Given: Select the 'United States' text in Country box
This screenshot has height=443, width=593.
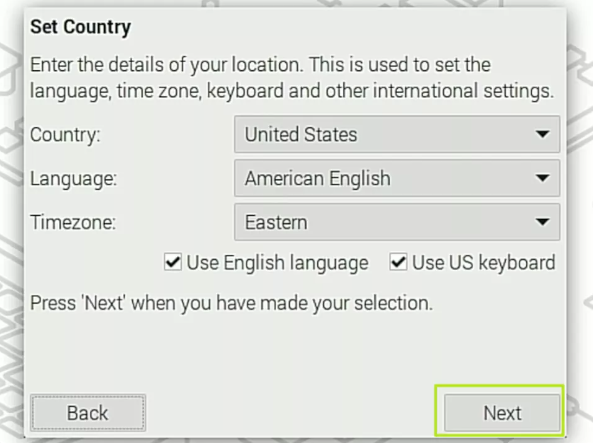Looking at the screenshot, I should click(x=301, y=134).
